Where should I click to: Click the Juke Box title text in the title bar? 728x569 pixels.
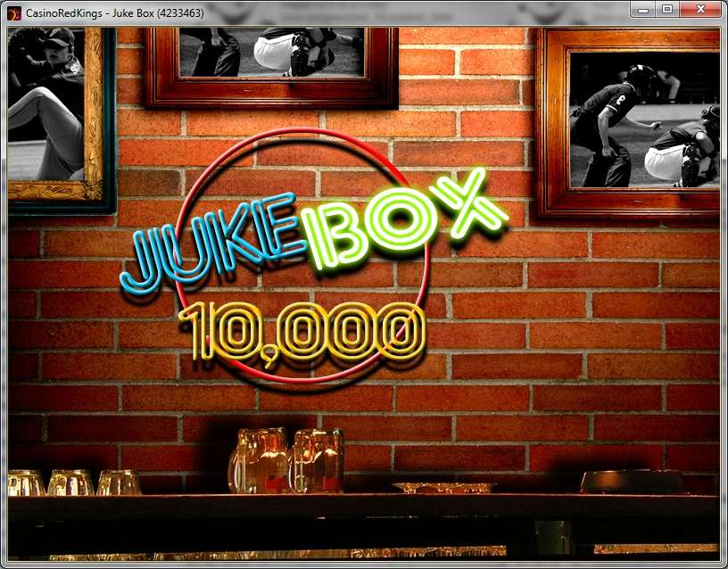tap(134, 12)
